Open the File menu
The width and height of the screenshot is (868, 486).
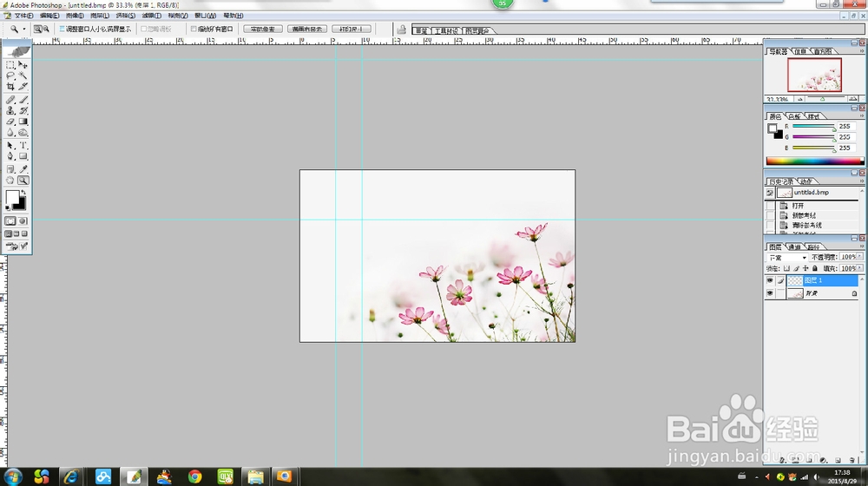pyautogui.click(x=23, y=16)
